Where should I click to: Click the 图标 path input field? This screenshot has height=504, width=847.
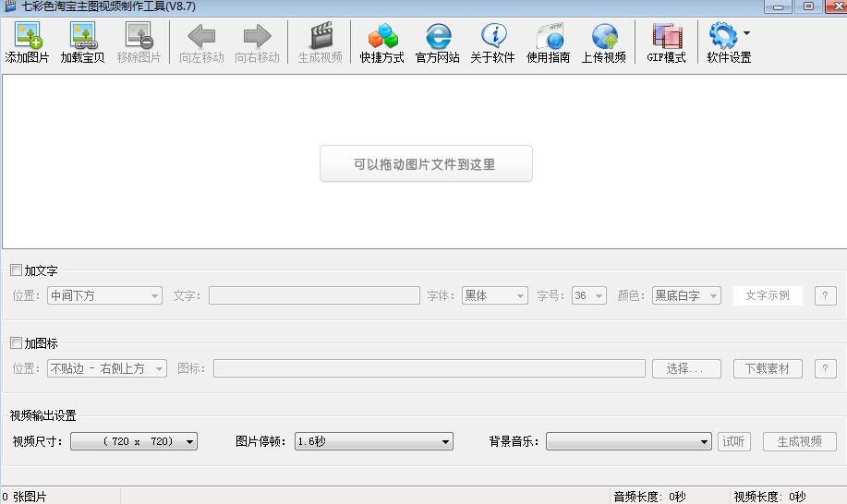(430, 368)
